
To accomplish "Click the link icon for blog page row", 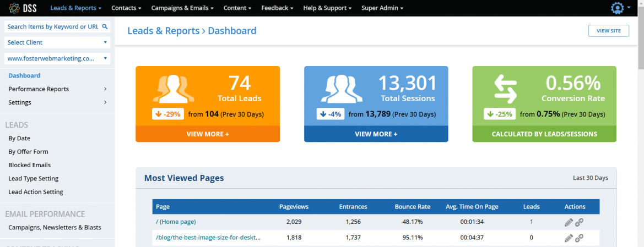I will tap(579, 238).
